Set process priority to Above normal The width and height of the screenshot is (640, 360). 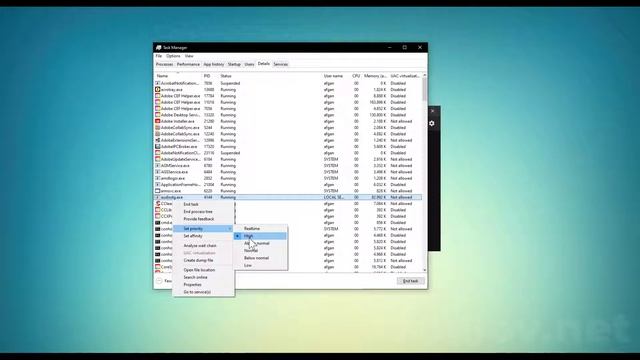pyautogui.click(x=260, y=243)
